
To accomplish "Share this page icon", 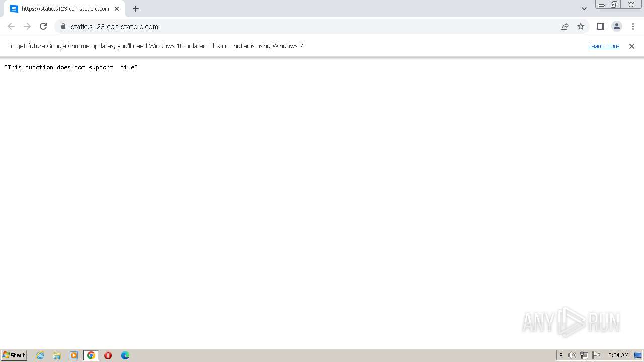I will 565,26.
